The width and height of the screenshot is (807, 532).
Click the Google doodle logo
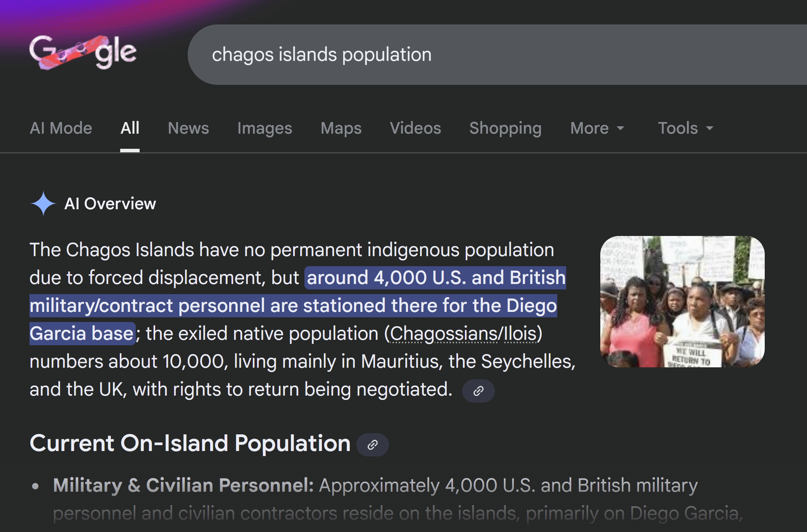pyautogui.click(x=83, y=53)
